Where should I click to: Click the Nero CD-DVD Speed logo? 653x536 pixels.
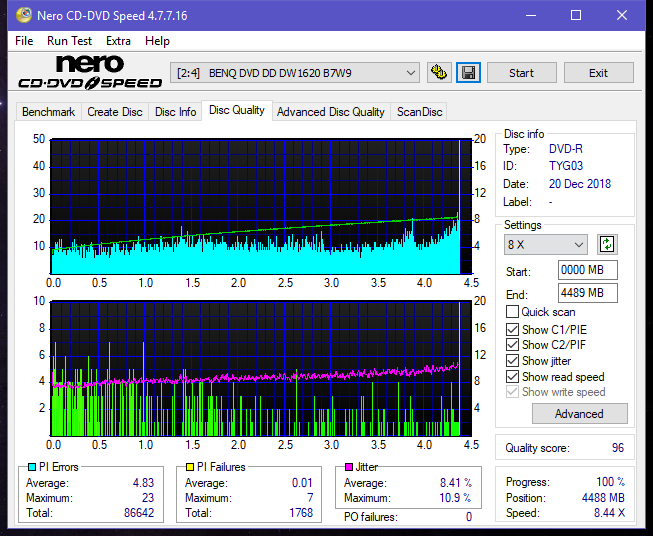90,72
